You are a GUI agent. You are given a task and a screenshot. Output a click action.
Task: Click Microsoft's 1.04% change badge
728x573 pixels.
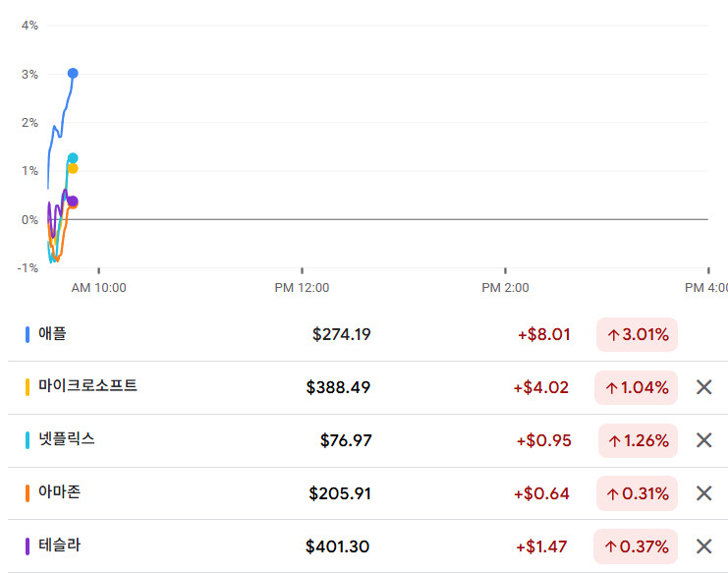637,387
